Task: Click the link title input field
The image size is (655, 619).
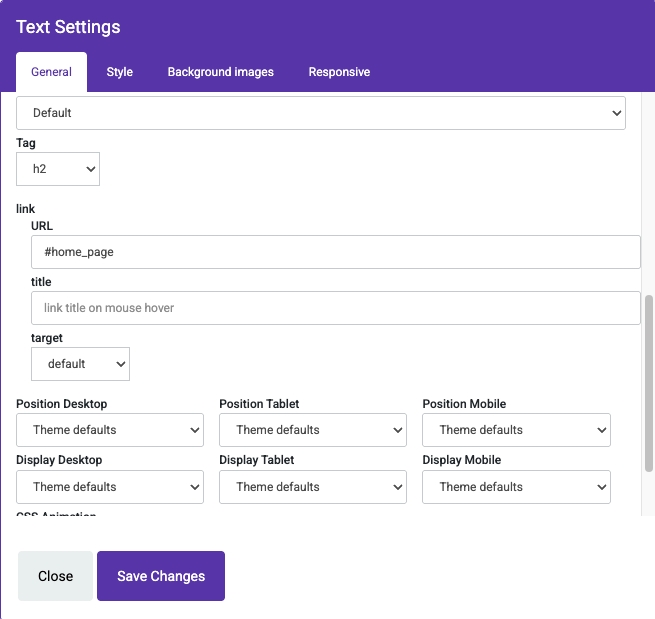Action: 335,308
